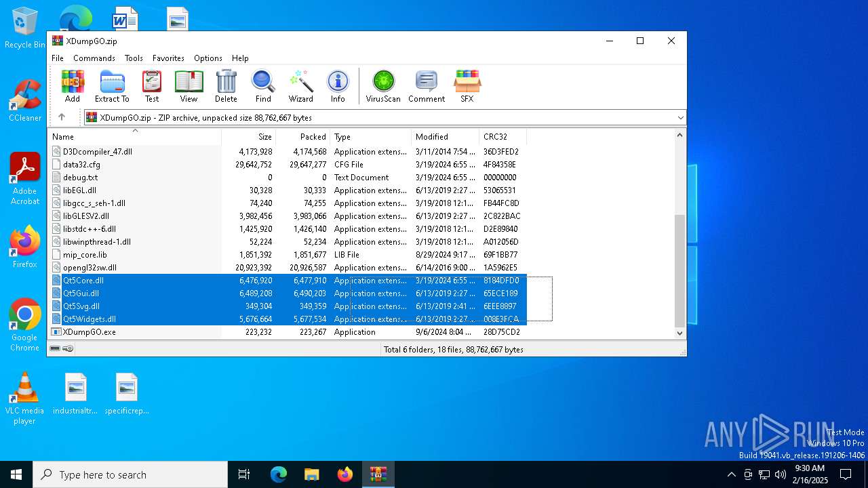Select data32.cfg file row
This screenshot has height=488, width=868.
288,165
